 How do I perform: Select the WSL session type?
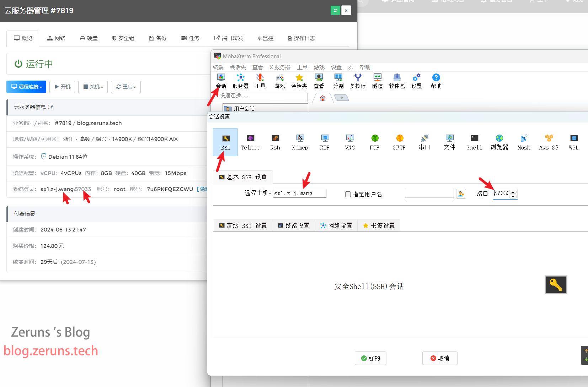click(574, 142)
